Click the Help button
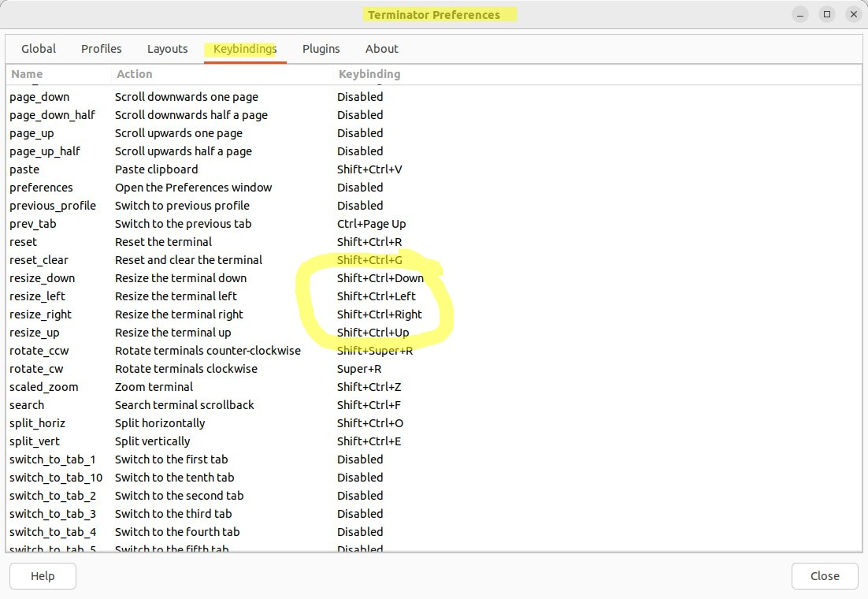Viewport: 868px width, 599px height. click(43, 576)
